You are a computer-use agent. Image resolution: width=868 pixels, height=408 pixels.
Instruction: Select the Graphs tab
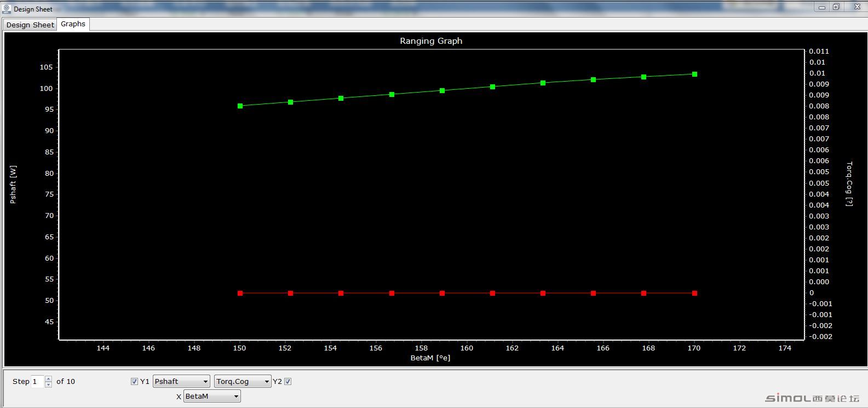(x=73, y=24)
